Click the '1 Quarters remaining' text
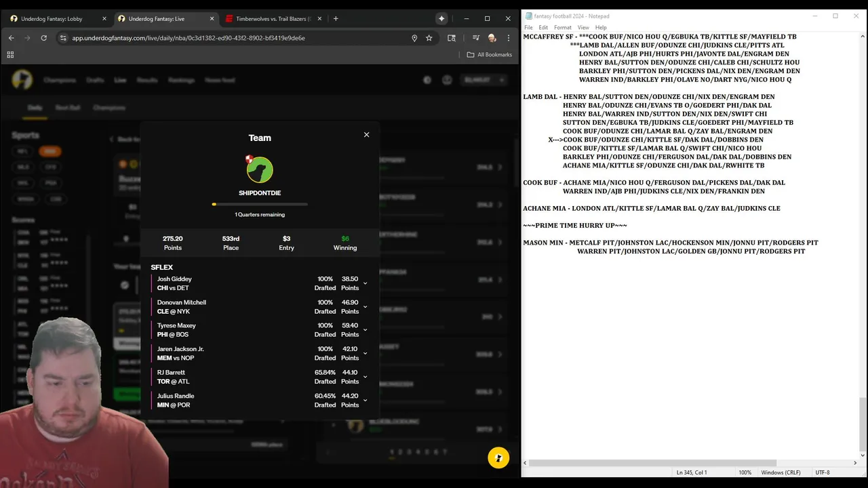Viewport: 868px width, 488px height. [260, 215]
